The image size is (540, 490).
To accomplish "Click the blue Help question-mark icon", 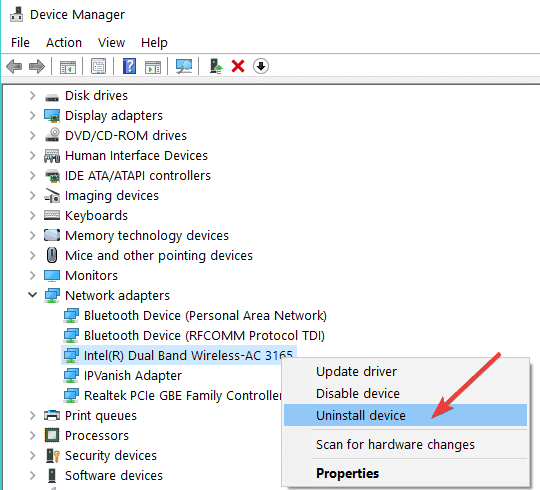I will coord(129,66).
